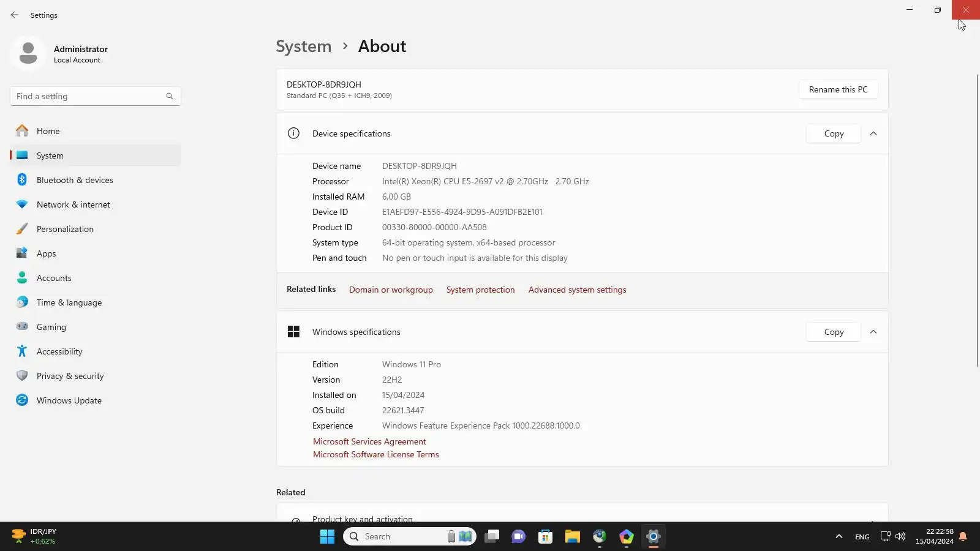Open Microsoft Services Agreement link
This screenshot has height=551, width=980.
(369, 441)
